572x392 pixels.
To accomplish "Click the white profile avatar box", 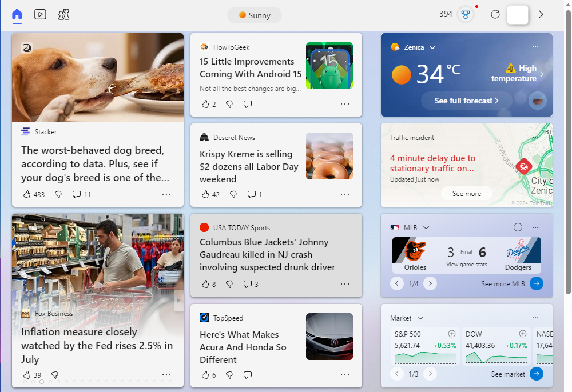I will coord(517,15).
